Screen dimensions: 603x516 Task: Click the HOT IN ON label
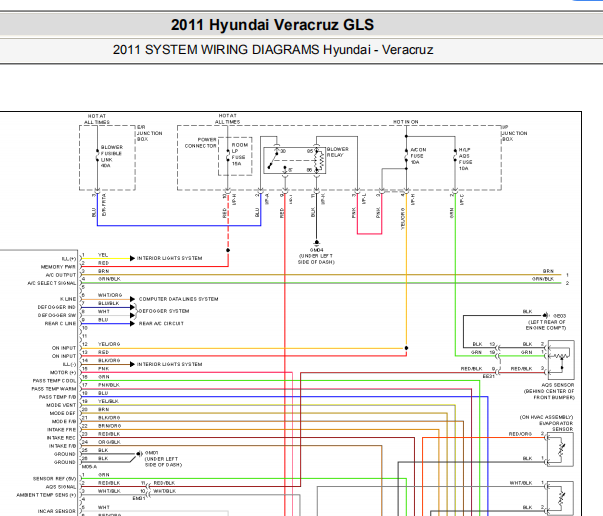(405, 122)
